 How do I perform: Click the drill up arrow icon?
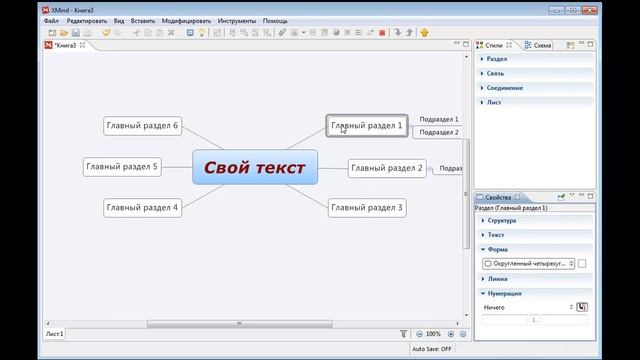tap(409, 33)
